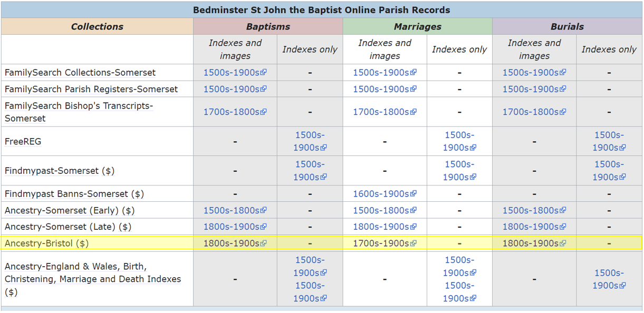
Task: Select 'FamilySearch Bishop's Transcripts-Somerset' row label
Action: 79,112
